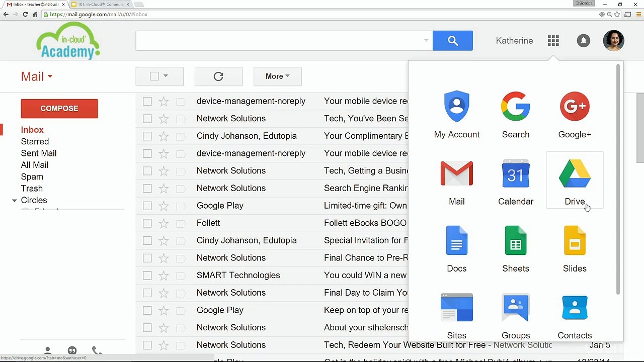Collapse the Circles label
Image resolution: width=644 pixels, height=362 pixels.
click(14, 201)
